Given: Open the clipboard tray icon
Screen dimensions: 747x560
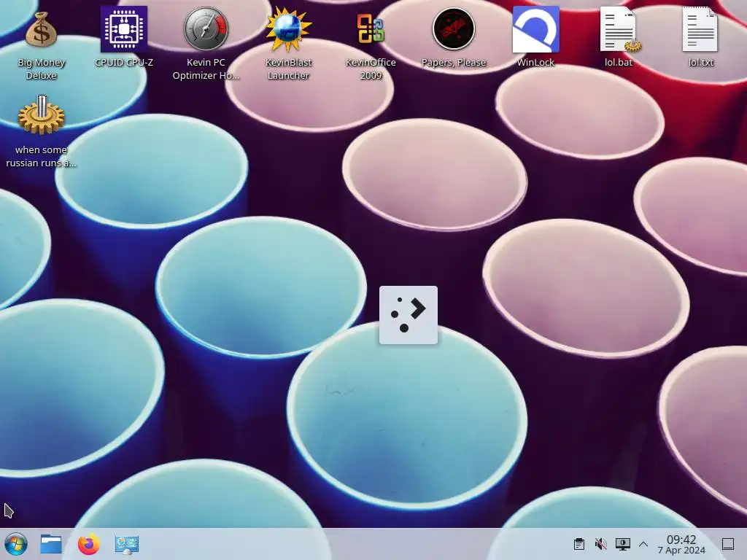Looking at the screenshot, I should pyautogui.click(x=578, y=544).
